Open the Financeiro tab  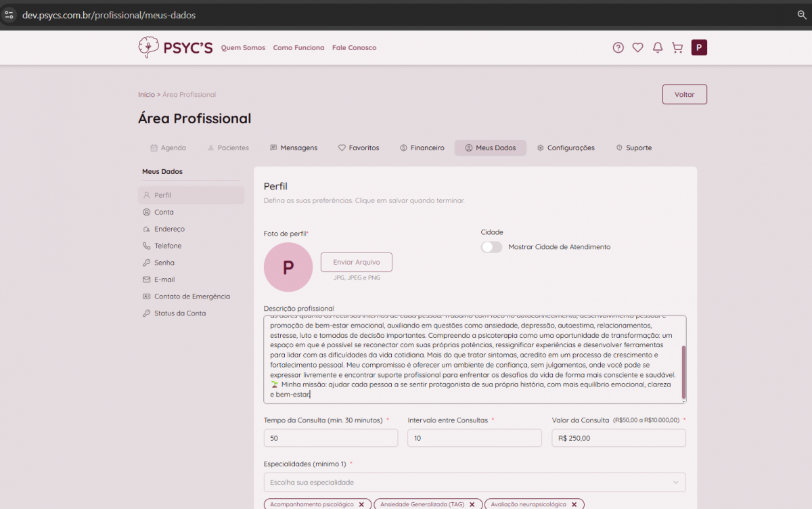pos(422,148)
